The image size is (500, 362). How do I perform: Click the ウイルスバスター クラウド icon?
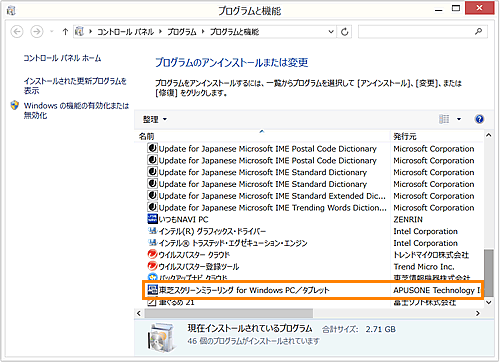pyautogui.click(x=152, y=254)
